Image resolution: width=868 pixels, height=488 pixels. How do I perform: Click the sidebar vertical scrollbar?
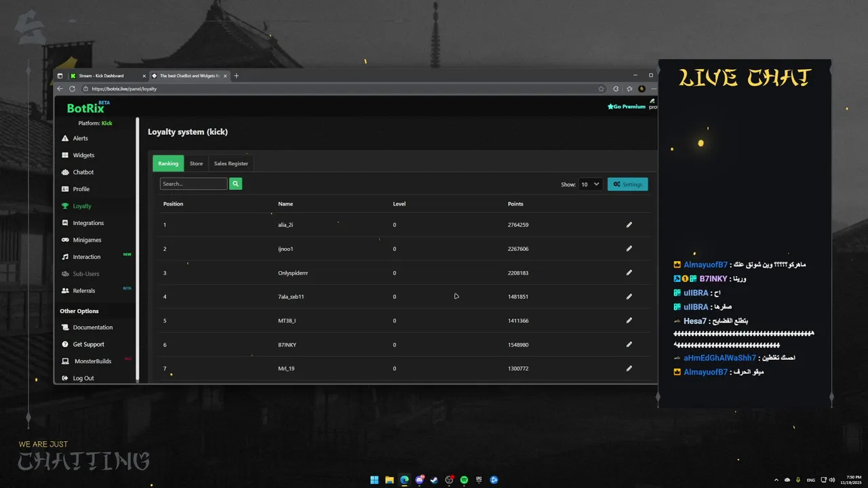coord(137,249)
